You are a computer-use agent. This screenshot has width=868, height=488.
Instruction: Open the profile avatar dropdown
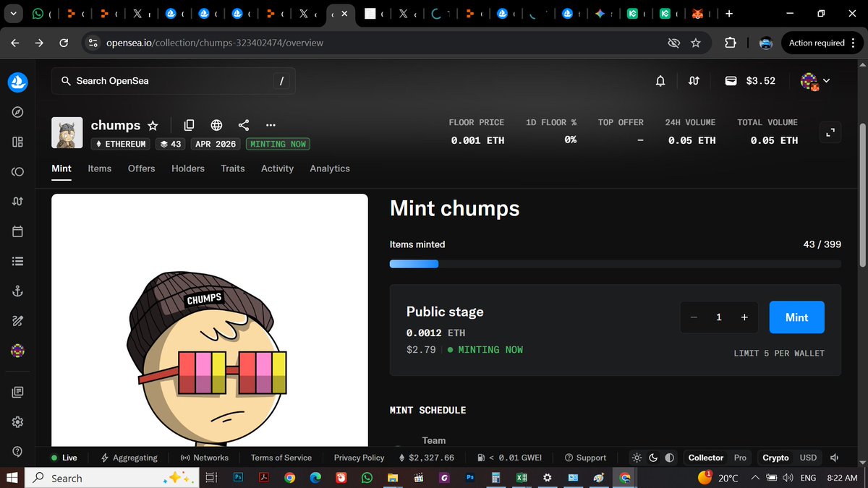(x=814, y=81)
